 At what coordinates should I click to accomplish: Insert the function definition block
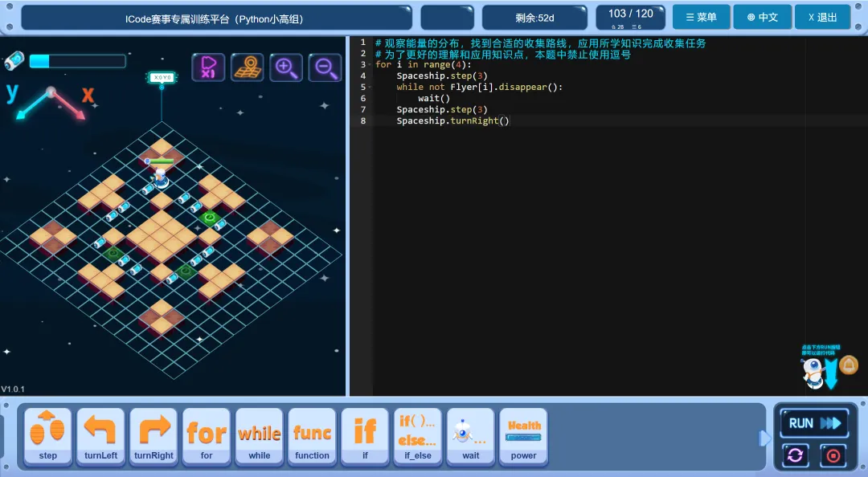(x=312, y=437)
